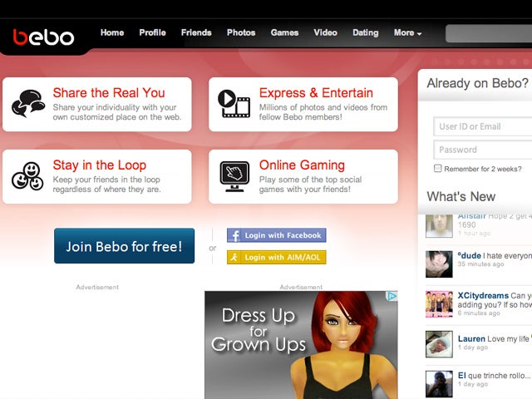Click the '6 minutes ago' timestamp
This screenshot has width=532, height=399.
[479, 313]
